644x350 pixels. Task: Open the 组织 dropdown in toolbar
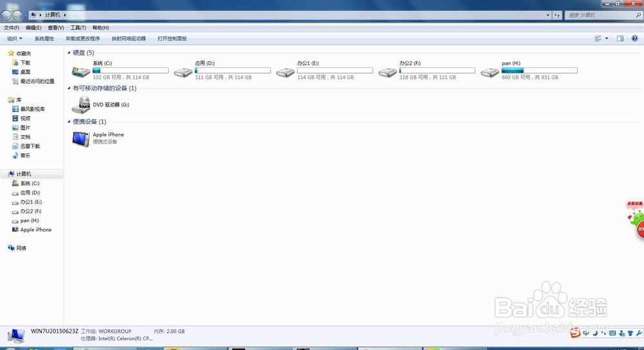click(14, 38)
